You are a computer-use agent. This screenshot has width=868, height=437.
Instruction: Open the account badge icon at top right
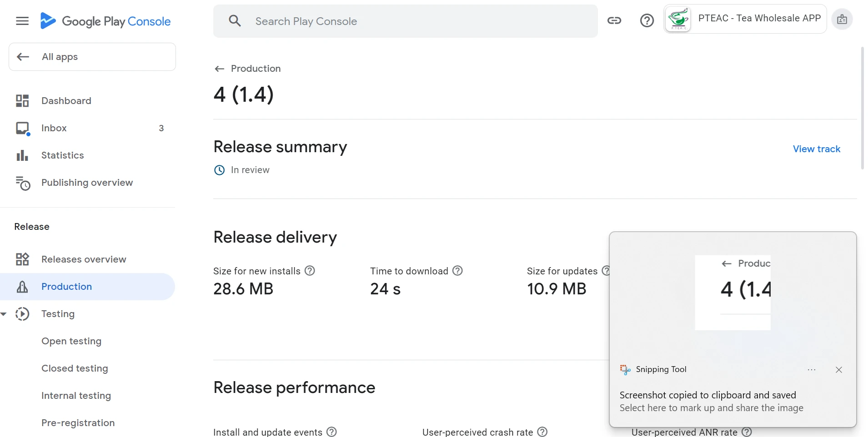[842, 20]
